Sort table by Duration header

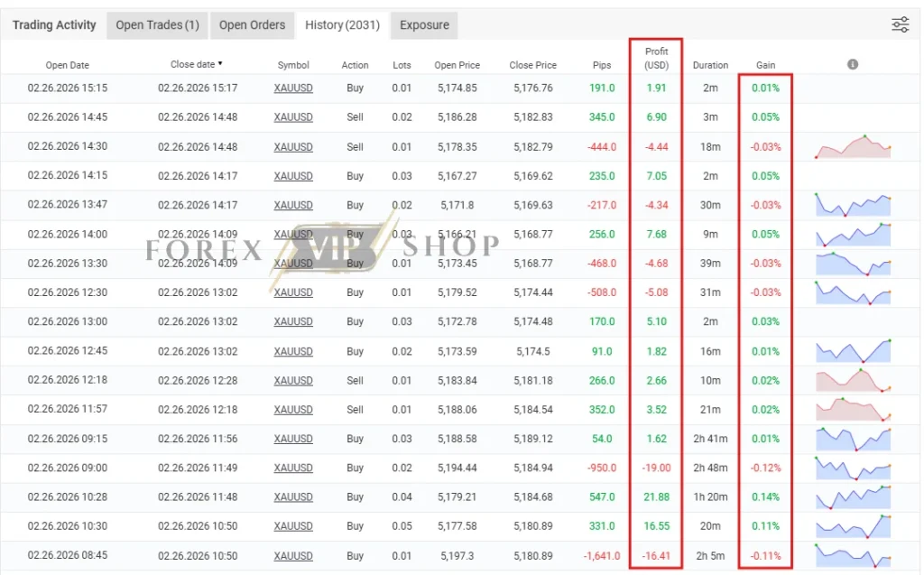click(x=710, y=65)
